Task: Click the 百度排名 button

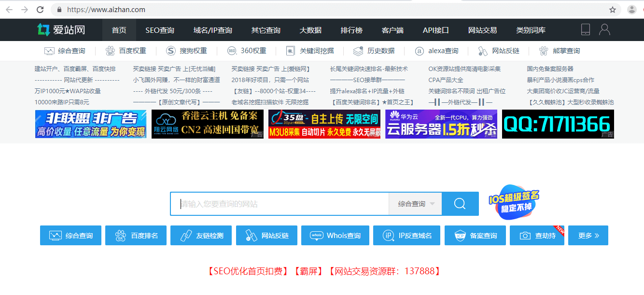Action: pyautogui.click(x=136, y=236)
